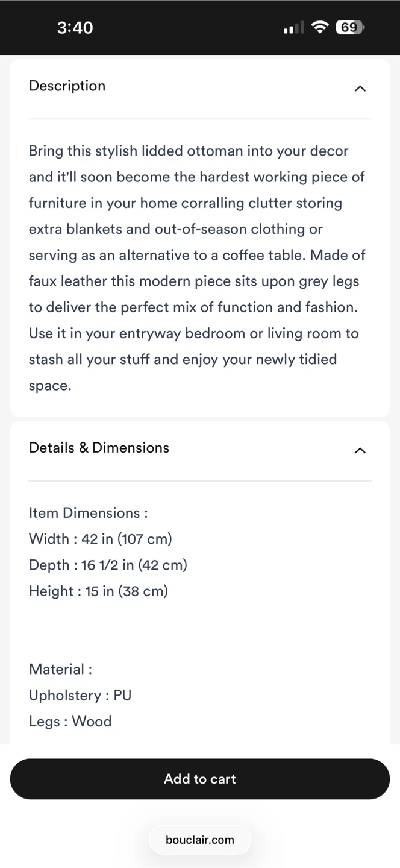This screenshot has width=400, height=868.
Task: Collapse the Details & Dimensions chevron
Action: pyautogui.click(x=360, y=450)
